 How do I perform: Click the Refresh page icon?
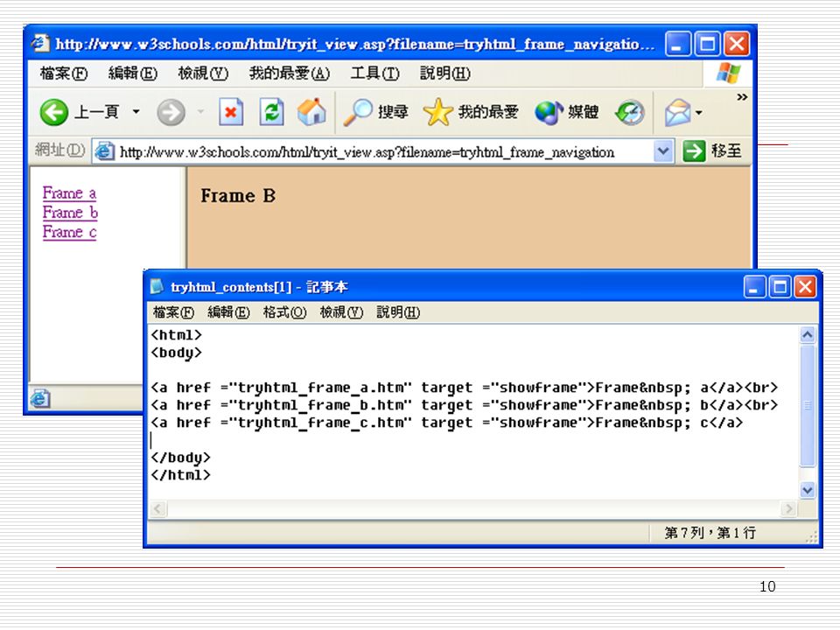pyautogui.click(x=271, y=112)
